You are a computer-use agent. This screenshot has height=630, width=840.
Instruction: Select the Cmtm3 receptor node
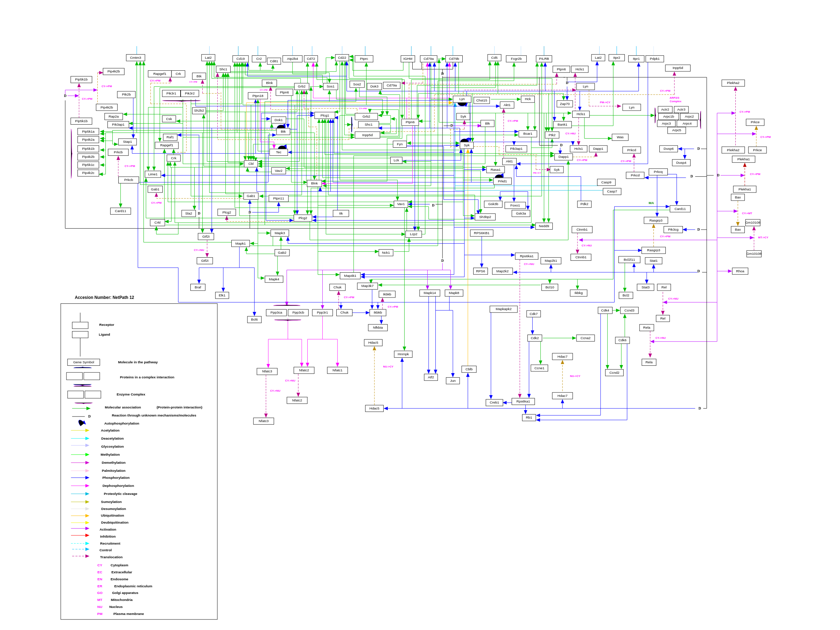(x=135, y=58)
